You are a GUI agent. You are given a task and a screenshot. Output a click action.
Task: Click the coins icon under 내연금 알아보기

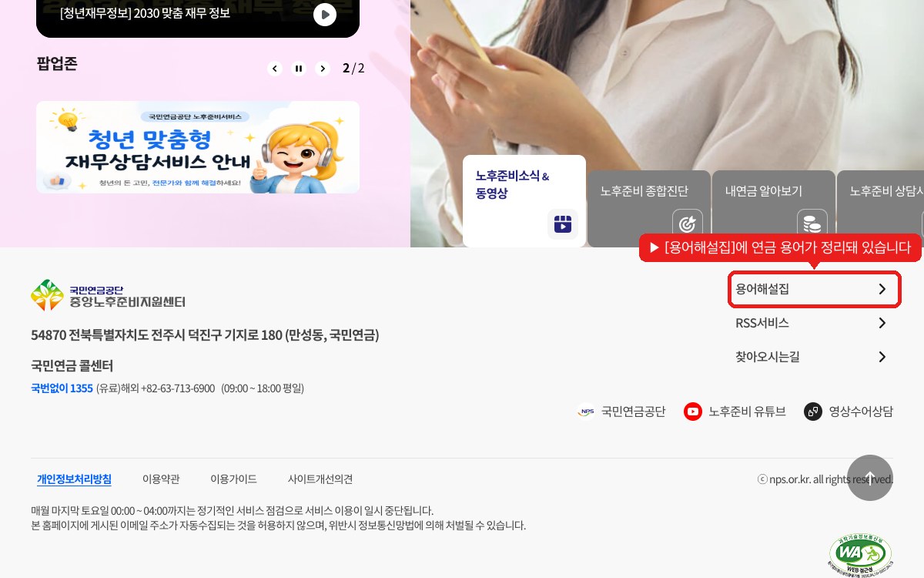812,224
